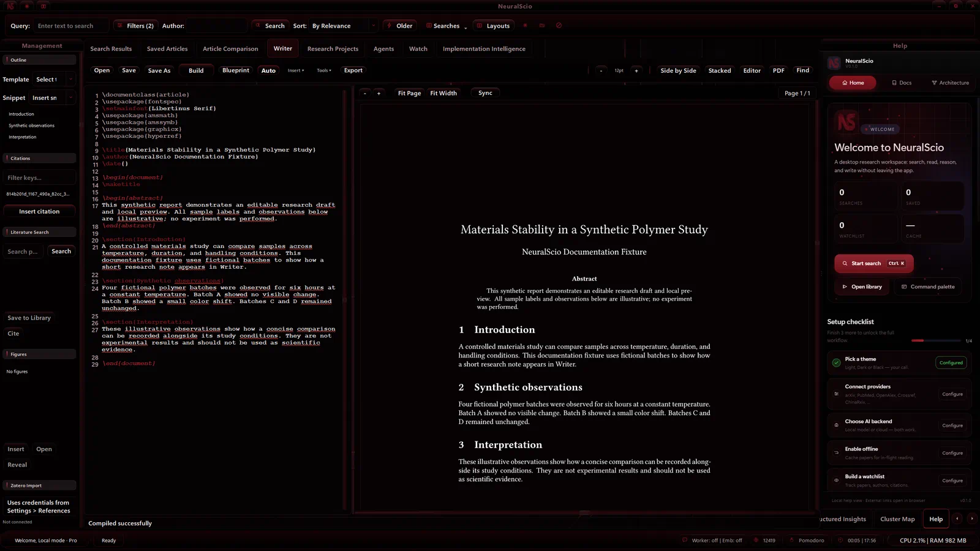This screenshot has height=551, width=980.
Task: Switch to Side by Side view
Action: [x=678, y=70]
